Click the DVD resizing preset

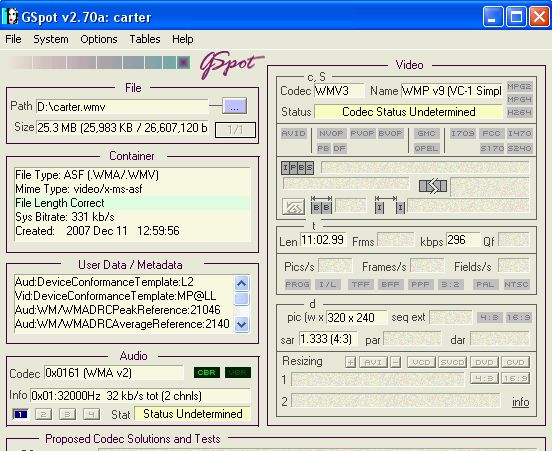coord(484,362)
